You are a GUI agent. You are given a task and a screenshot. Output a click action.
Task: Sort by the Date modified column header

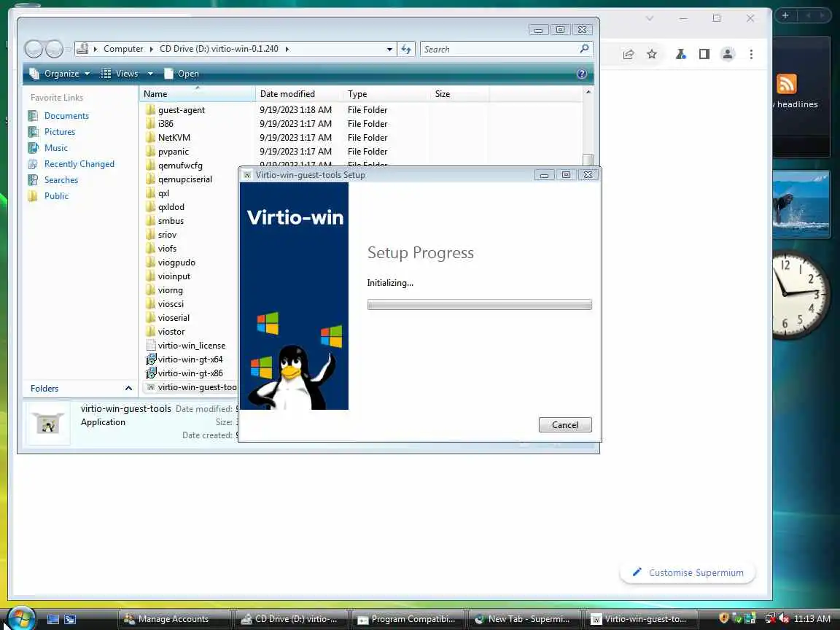(299, 94)
